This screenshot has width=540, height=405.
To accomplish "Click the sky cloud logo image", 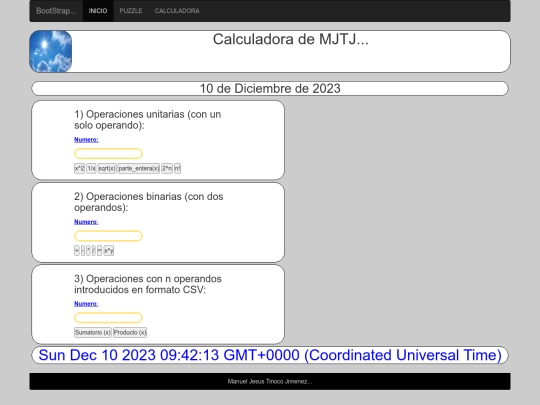I will [51, 51].
